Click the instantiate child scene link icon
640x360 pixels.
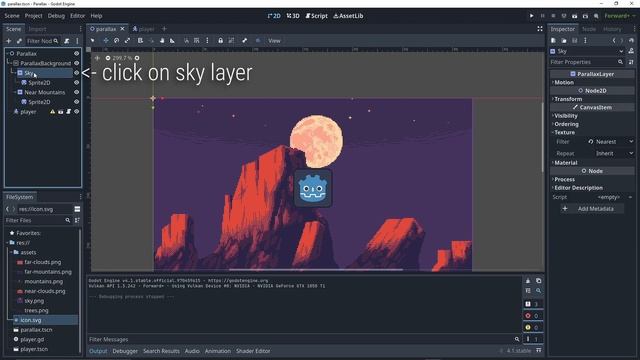point(19,41)
